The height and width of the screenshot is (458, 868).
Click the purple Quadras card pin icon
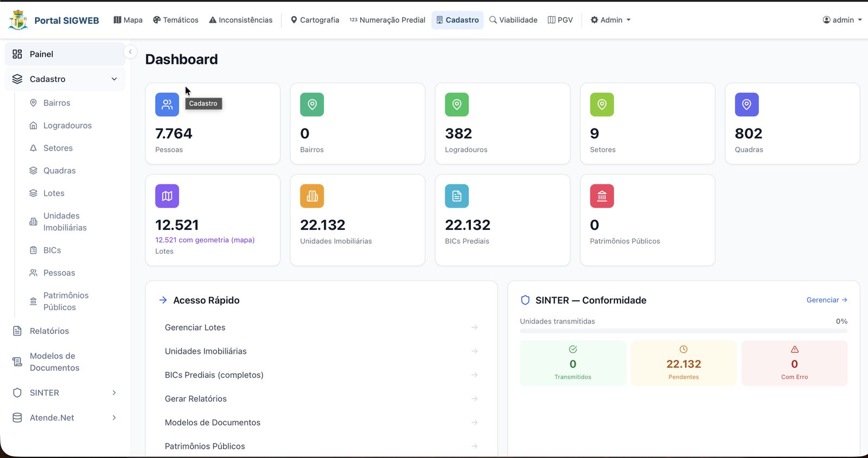click(x=747, y=105)
